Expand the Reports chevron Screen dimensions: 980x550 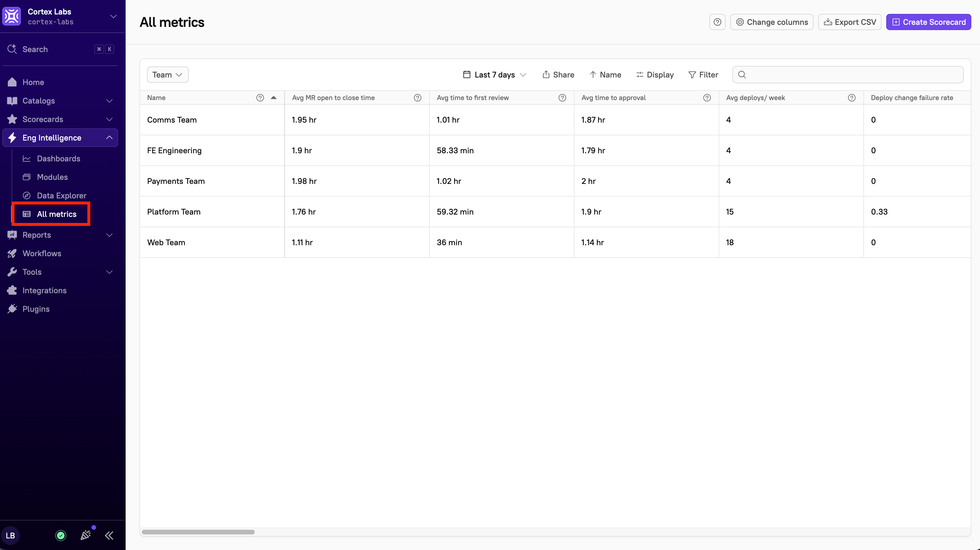click(110, 235)
